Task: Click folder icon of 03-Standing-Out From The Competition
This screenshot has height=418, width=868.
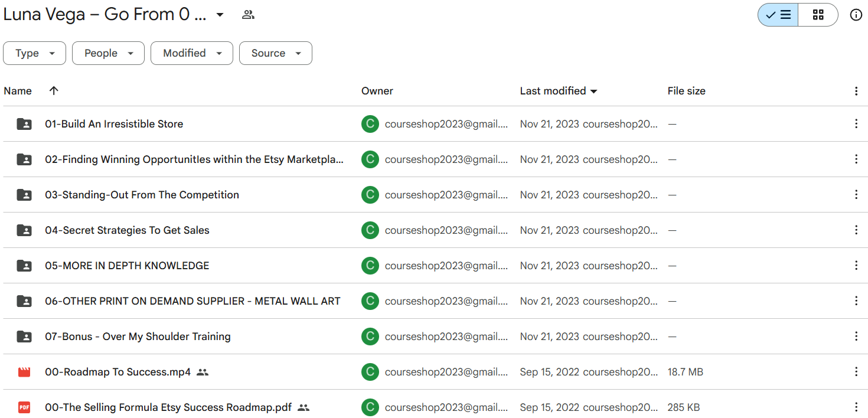Action: (x=24, y=195)
